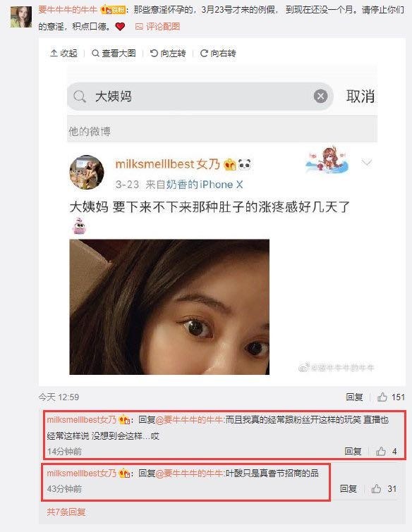Reply to the comment from 14分钟前
The image size is (412, 532).
(x=353, y=451)
